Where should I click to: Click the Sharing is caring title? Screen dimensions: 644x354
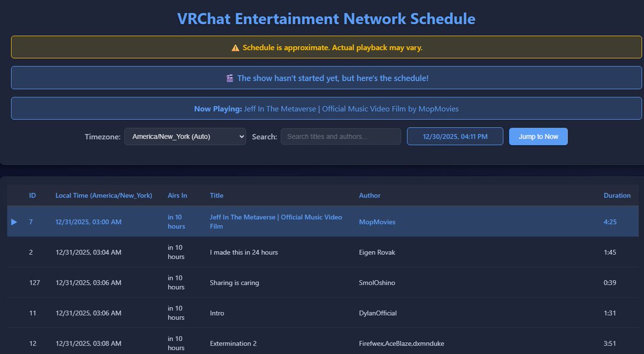click(235, 283)
